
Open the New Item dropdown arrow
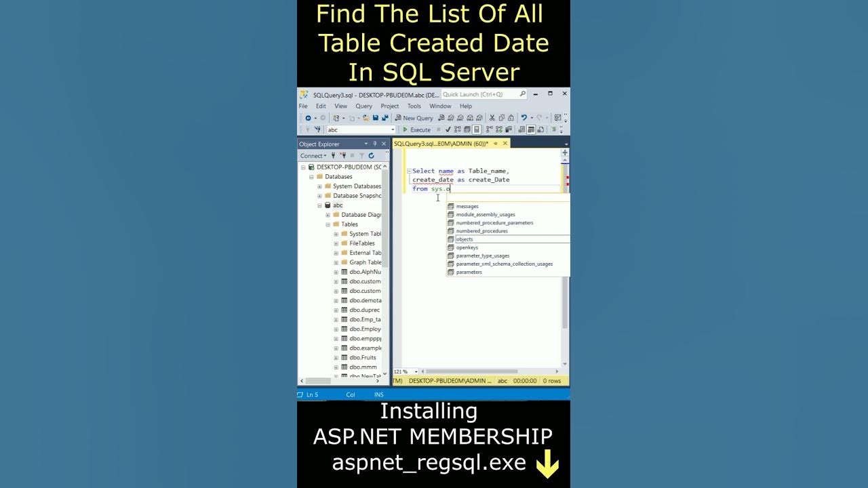344,118
